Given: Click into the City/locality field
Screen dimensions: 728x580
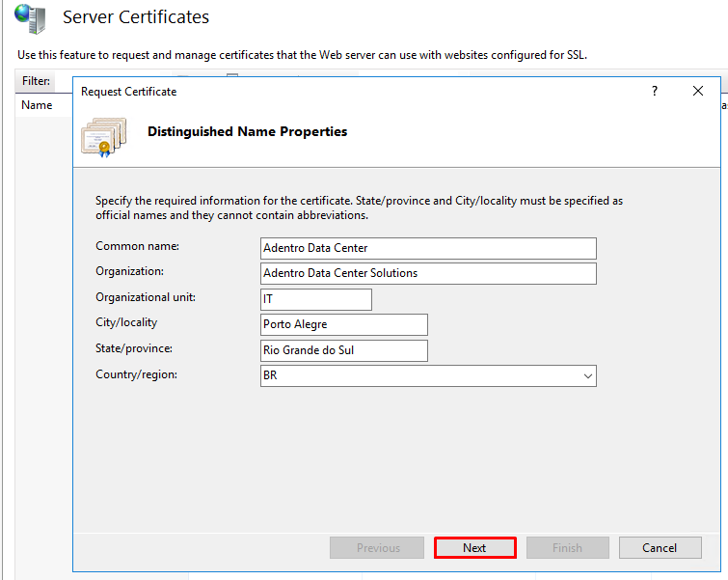Looking at the screenshot, I should click(x=343, y=324).
